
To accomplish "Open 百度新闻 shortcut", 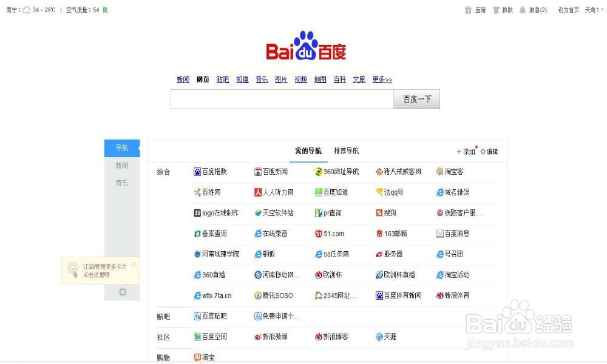I will coord(271,171).
